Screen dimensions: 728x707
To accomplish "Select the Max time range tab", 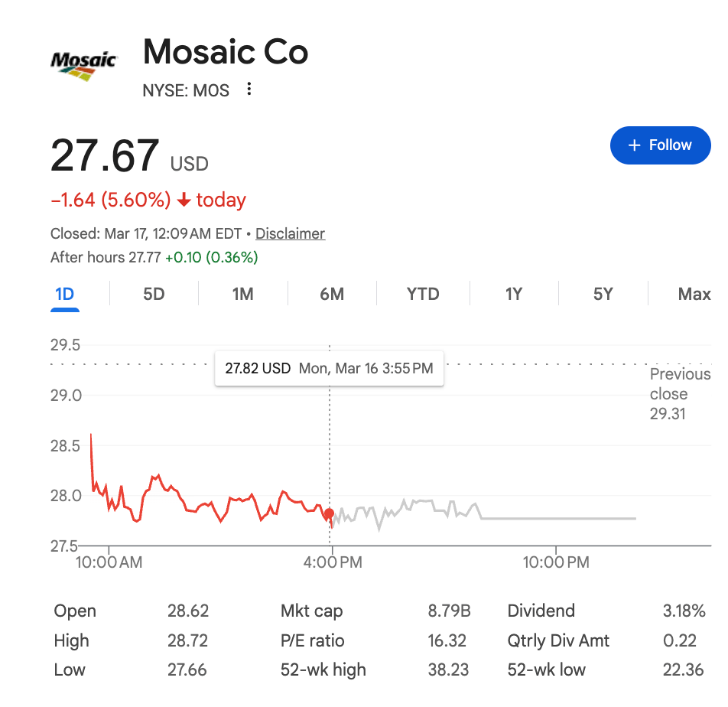I will [x=694, y=294].
